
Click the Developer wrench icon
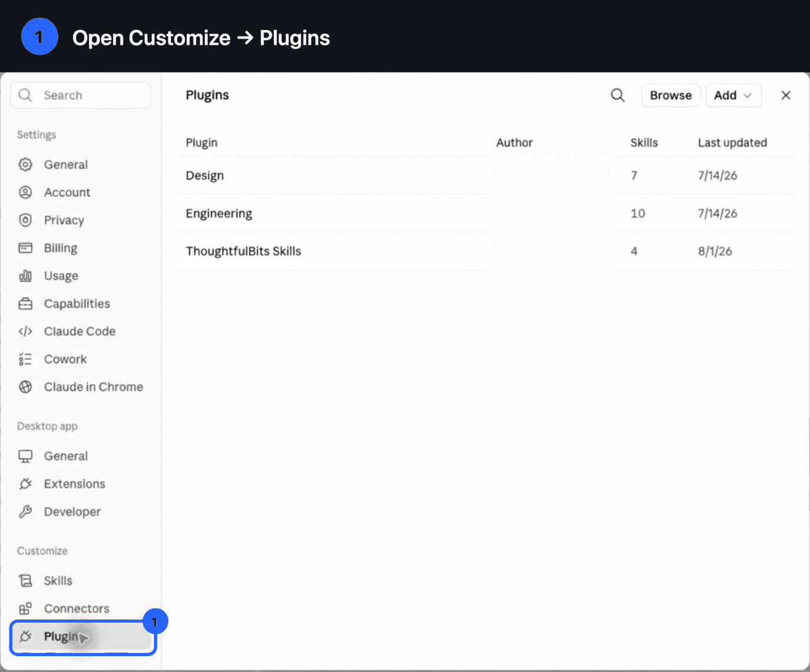pos(25,511)
